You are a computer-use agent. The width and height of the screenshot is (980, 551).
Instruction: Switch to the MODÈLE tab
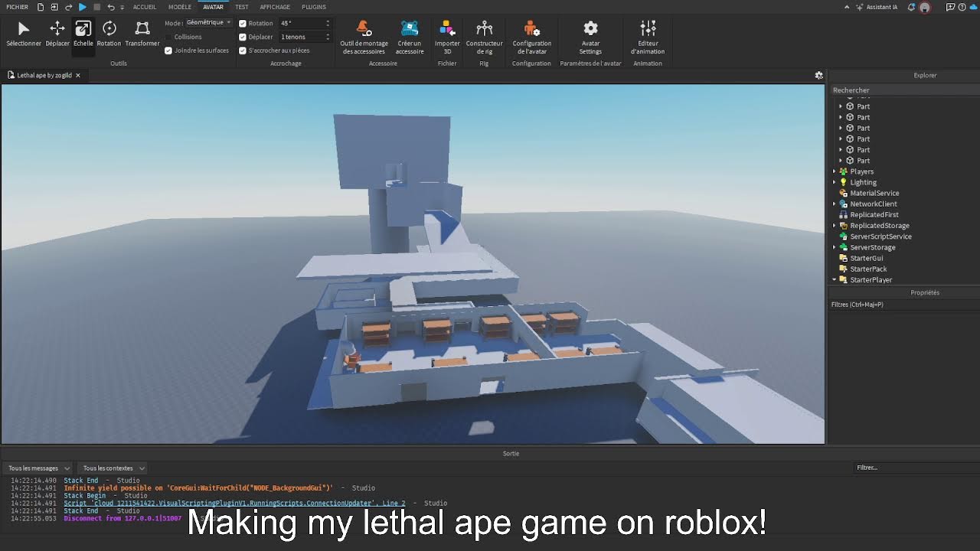tap(180, 7)
